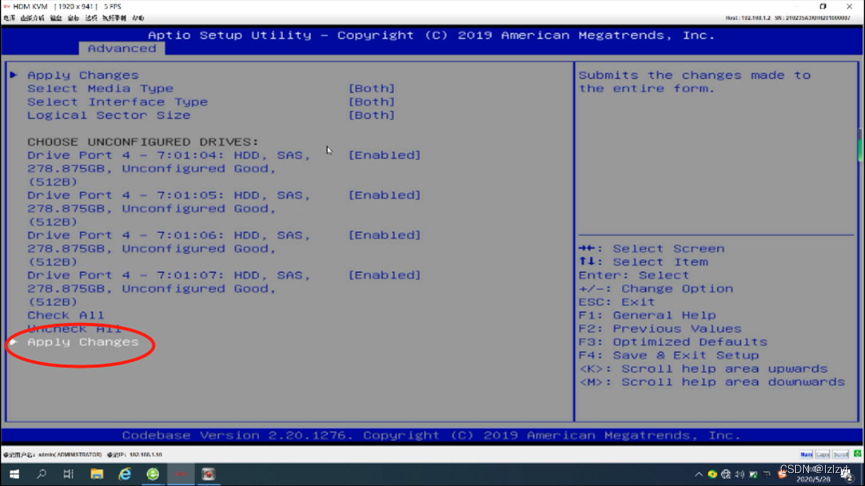Viewport: 865px width, 486px height.
Task: Click 'Submits the changes made to' help text
Action: [x=695, y=75]
